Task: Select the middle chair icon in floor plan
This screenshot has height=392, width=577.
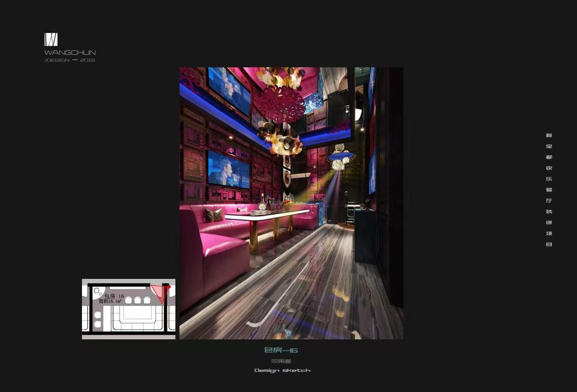Action: click(138, 300)
